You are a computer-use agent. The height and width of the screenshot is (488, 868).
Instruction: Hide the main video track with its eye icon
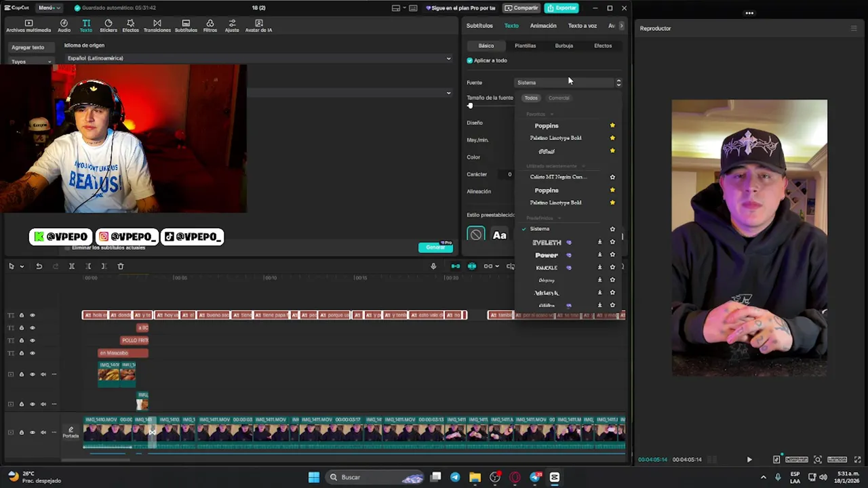32,432
